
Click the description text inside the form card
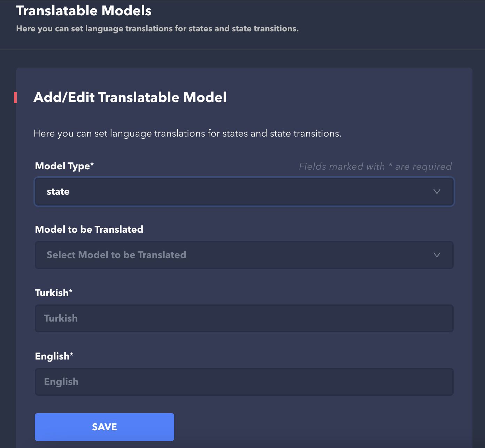[187, 133]
